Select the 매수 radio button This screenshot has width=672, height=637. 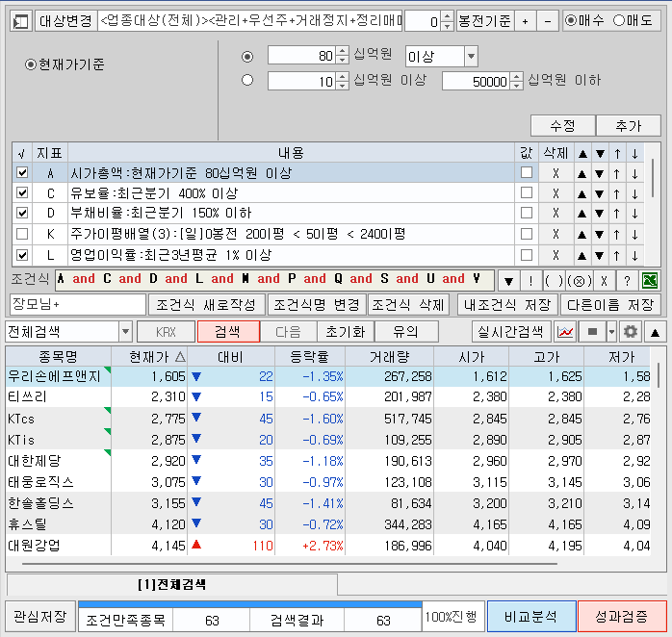click(x=570, y=20)
